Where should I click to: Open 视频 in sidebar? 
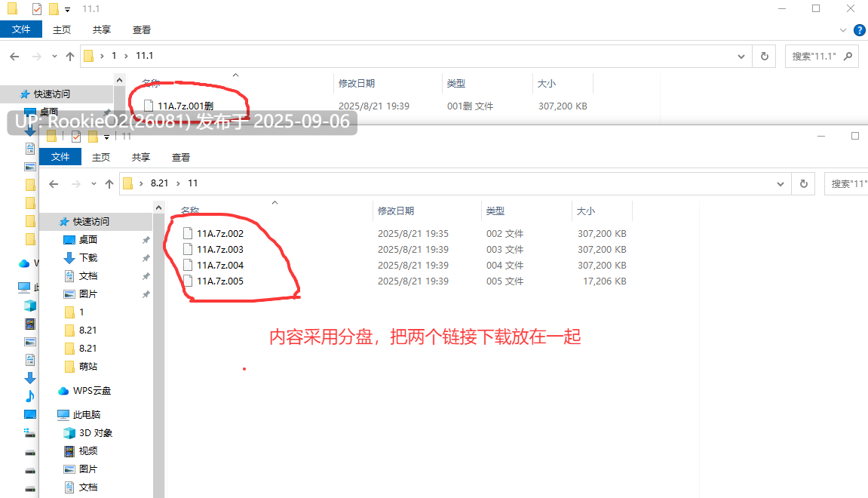coord(88,451)
